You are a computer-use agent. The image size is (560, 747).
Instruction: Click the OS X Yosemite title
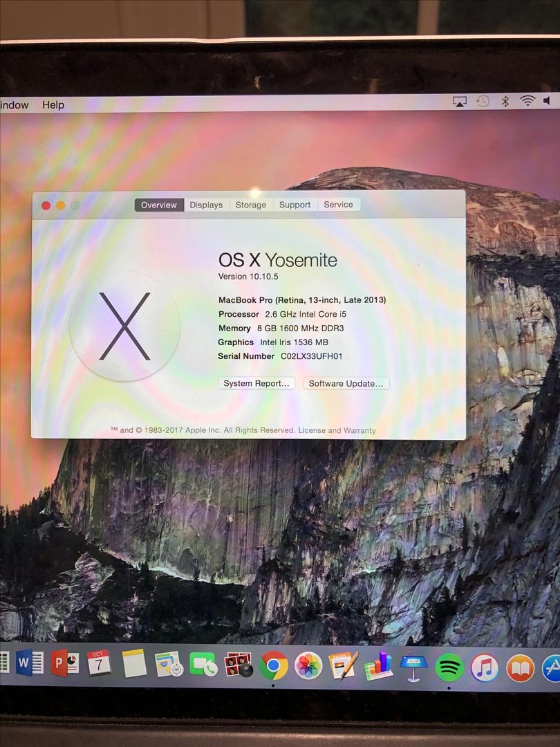pos(278,260)
